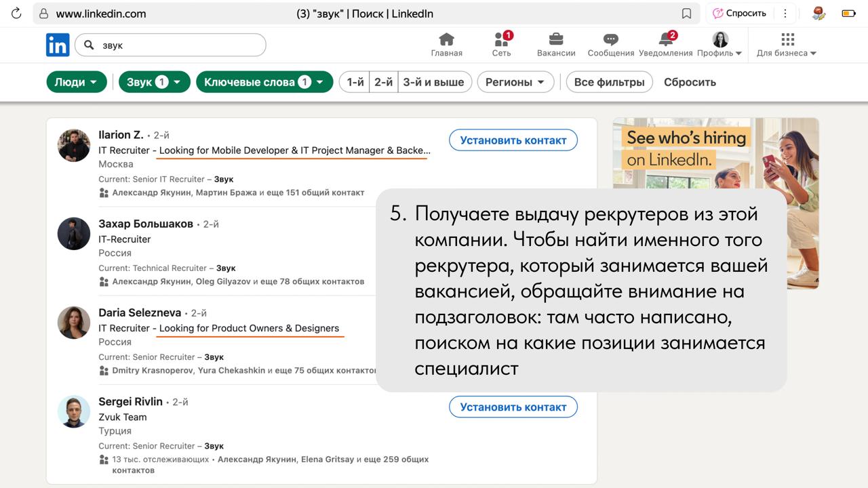Open the Все фильтры button
868x488 pixels.
click(x=610, y=82)
